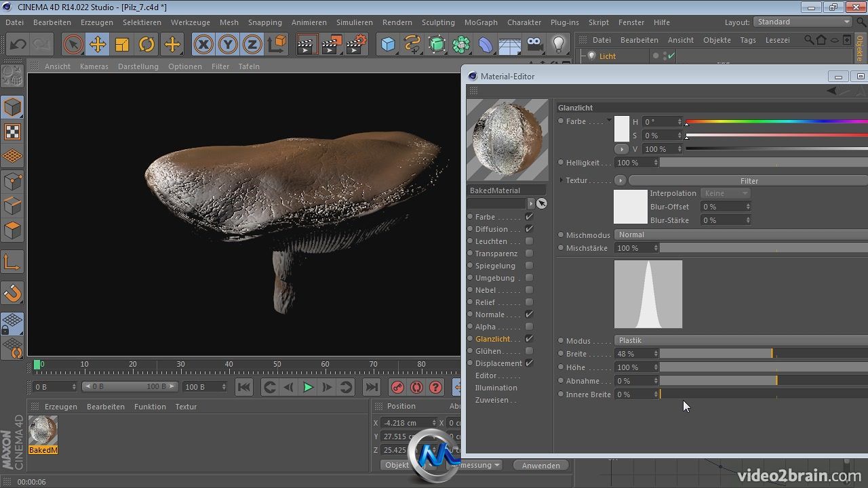Add a light object bulb icon
Viewport: 868px width, 488px height.
click(x=559, y=45)
